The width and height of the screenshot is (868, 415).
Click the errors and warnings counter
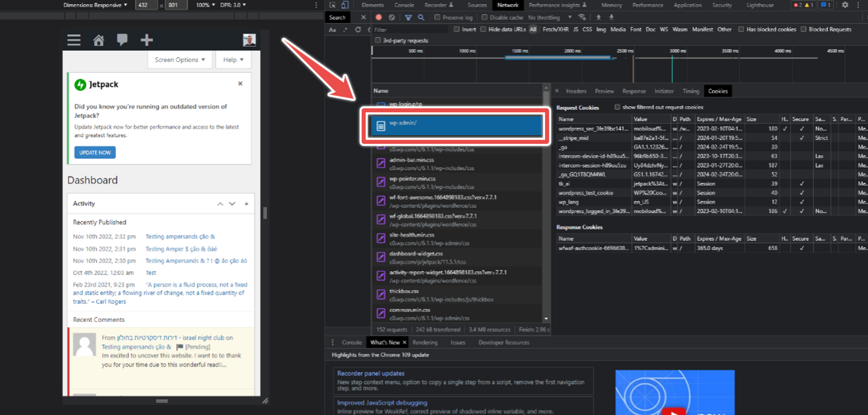(803, 5)
